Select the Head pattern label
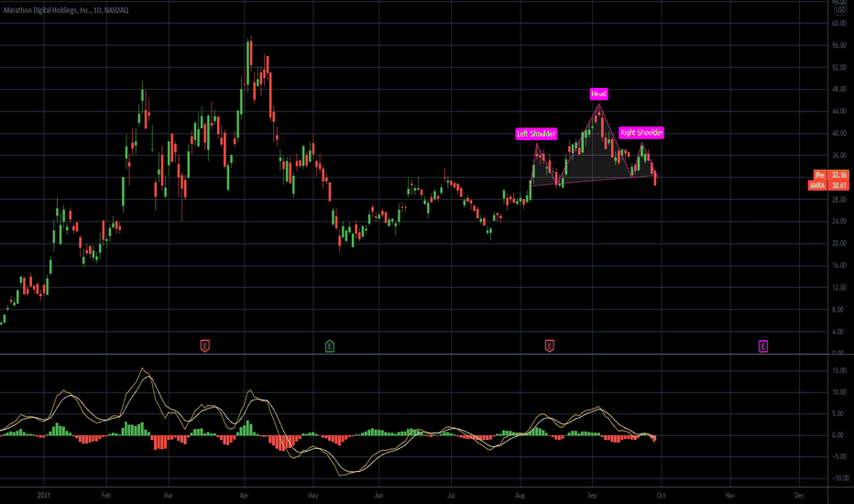 tap(598, 93)
